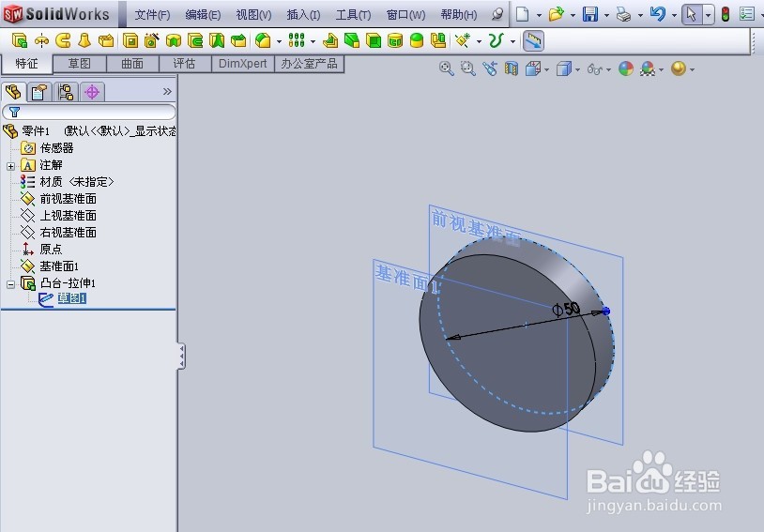Viewport: 764px width, 532px height.
Task: Open the PropertyManager tab icon
Action: tap(39, 92)
